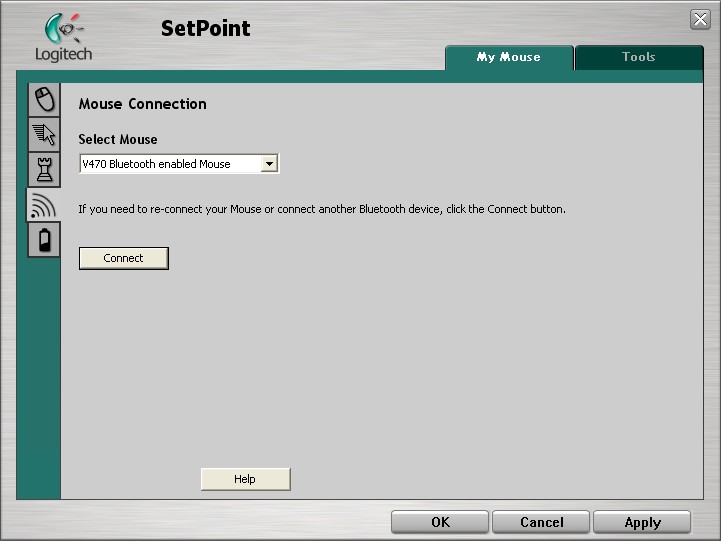
Task: Click the V470 Bluetooth enabled Mouse combo box
Action: click(x=179, y=164)
